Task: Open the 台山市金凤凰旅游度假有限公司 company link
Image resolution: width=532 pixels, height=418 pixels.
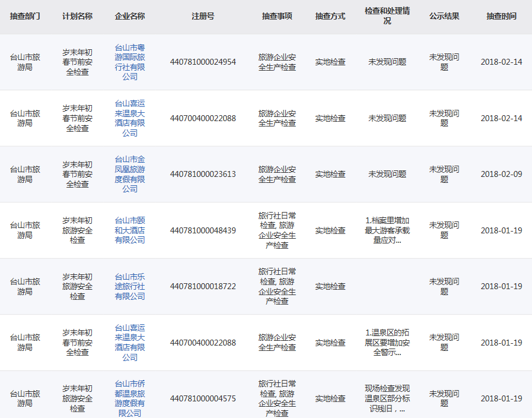Action: [129, 174]
